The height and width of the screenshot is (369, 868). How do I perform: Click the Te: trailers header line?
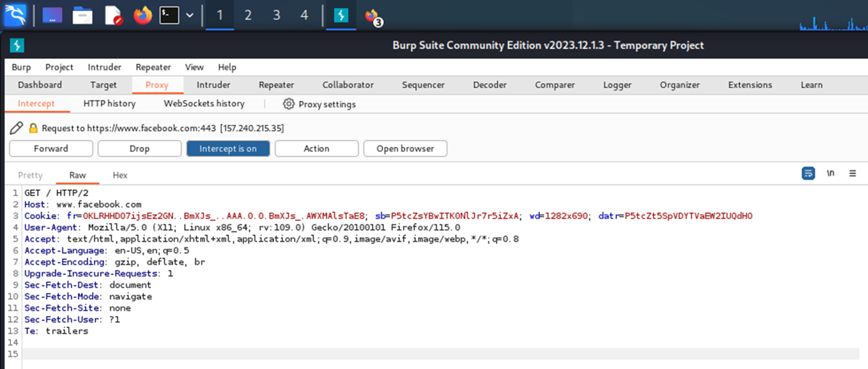tap(56, 331)
